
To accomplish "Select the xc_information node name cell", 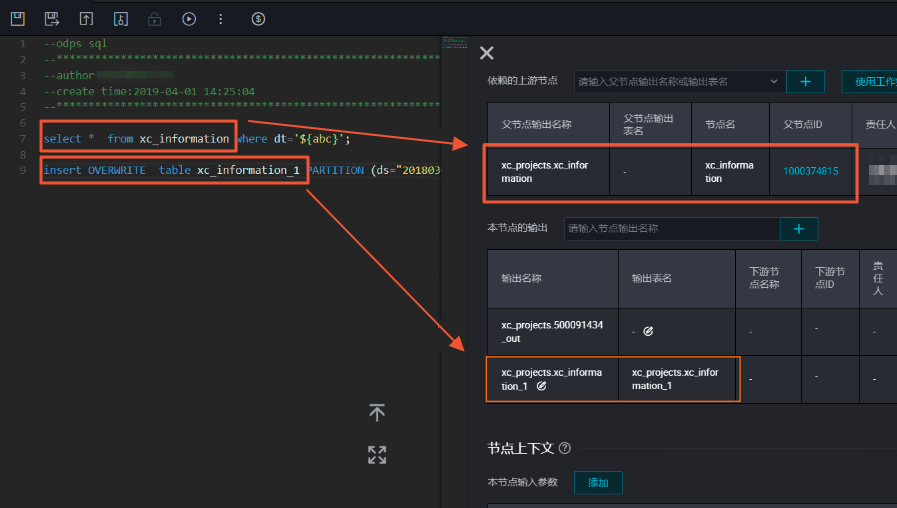I will 730,172.
